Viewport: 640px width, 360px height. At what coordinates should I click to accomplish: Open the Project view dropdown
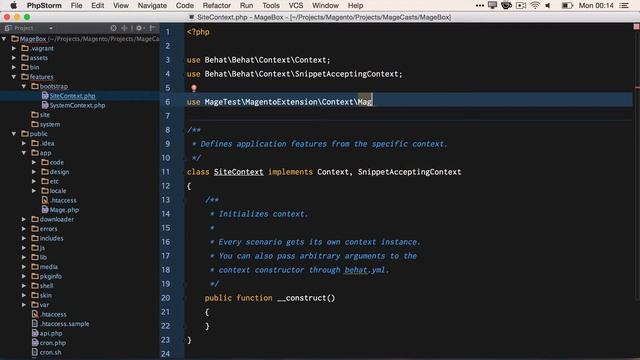(51, 28)
